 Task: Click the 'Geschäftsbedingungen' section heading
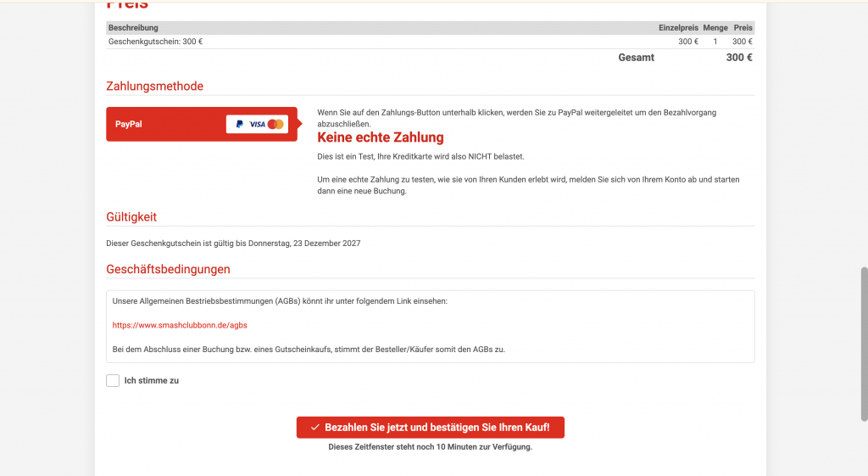[168, 270]
